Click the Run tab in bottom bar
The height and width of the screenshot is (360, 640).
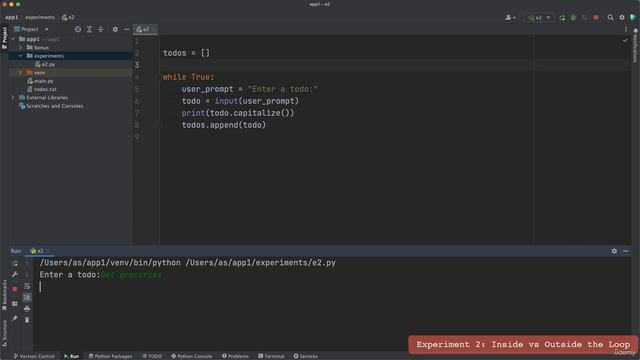point(71,356)
